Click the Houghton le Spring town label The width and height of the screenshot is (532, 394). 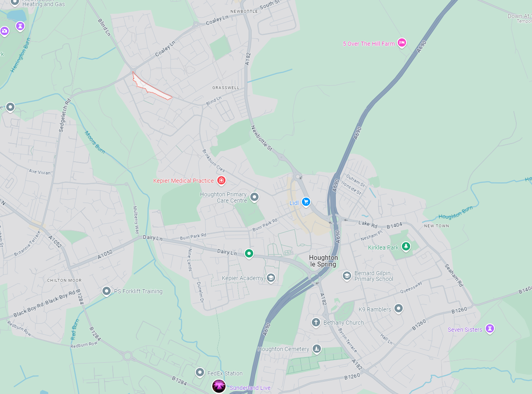coord(323,261)
